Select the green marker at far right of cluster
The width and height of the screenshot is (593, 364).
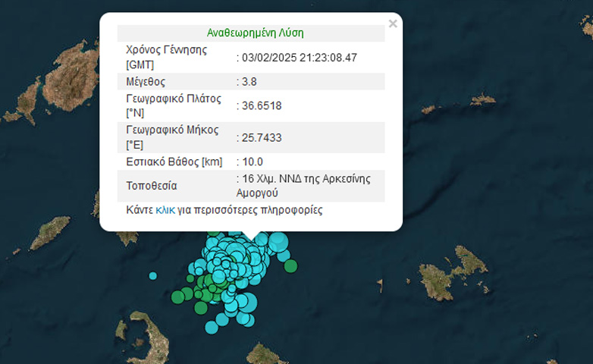290,265
